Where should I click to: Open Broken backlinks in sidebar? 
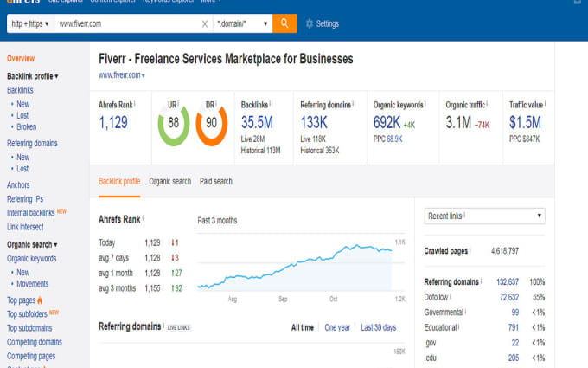tap(27, 127)
